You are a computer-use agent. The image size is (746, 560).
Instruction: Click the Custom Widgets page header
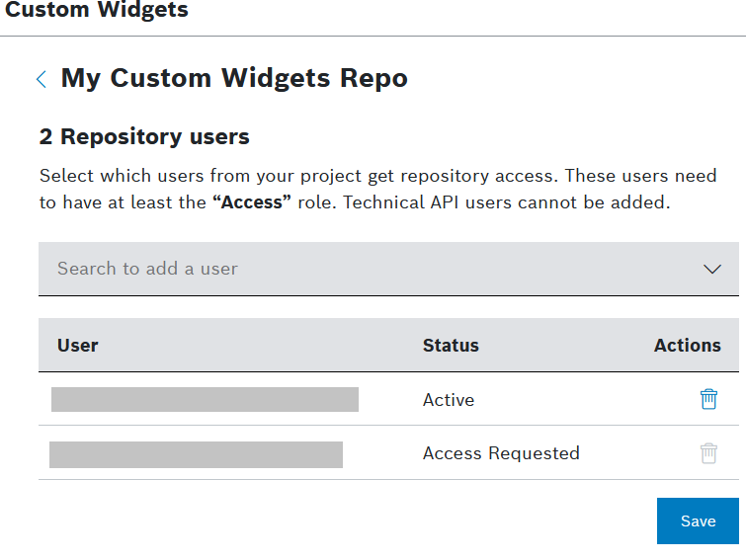(97, 11)
